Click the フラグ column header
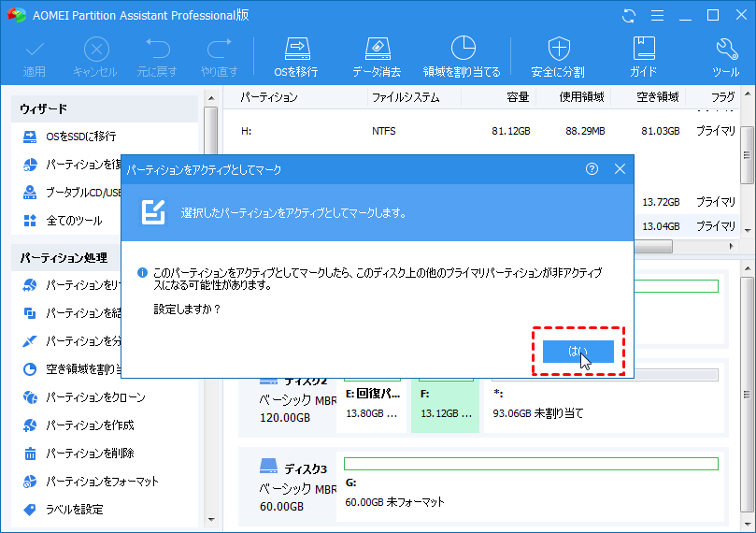 pos(722,97)
